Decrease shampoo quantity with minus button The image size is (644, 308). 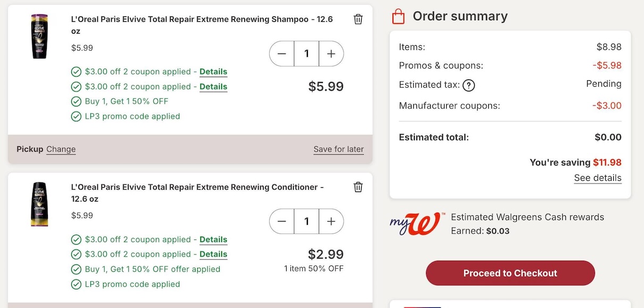[x=282, y=54]
